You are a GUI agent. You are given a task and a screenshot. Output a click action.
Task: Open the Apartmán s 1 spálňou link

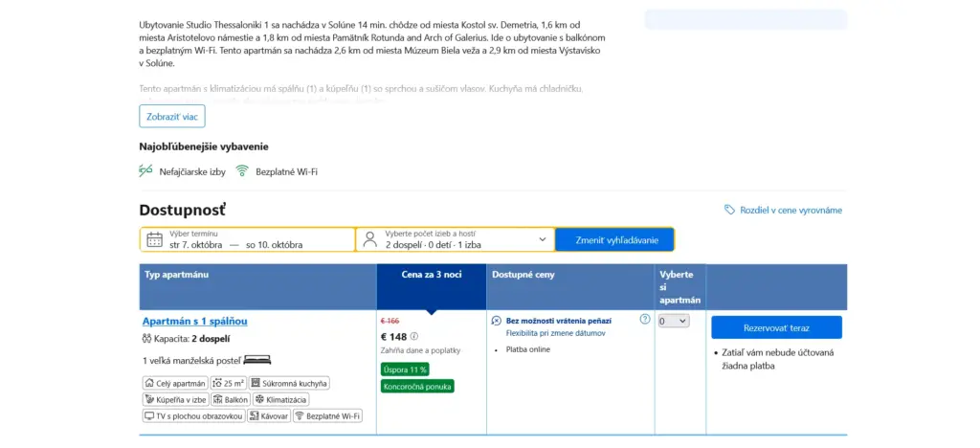click(195, 321)
